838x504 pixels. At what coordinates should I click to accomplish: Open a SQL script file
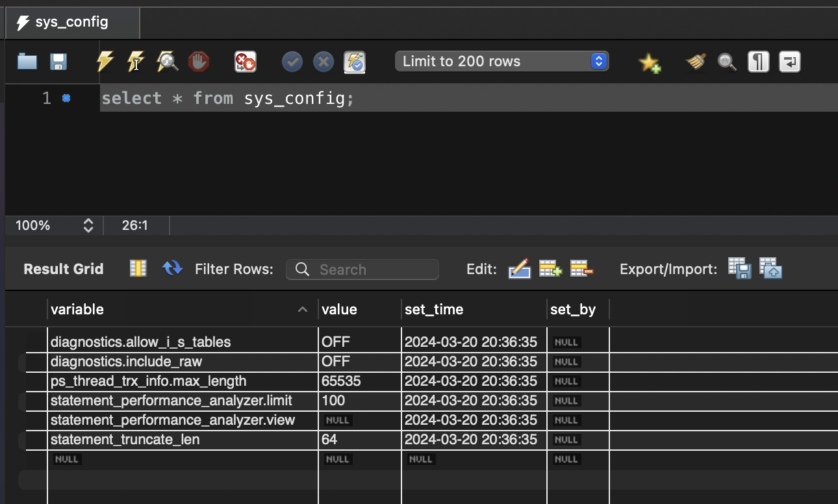(27, 62)
